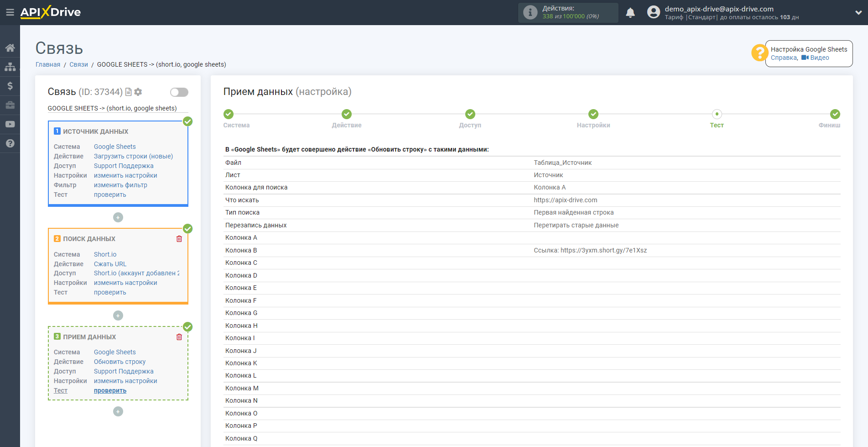Click проверить in ПРИЕМ ДАННЫХ block
Image resolution: width=868 pixels, height=447 pixels.
(110, 390)
